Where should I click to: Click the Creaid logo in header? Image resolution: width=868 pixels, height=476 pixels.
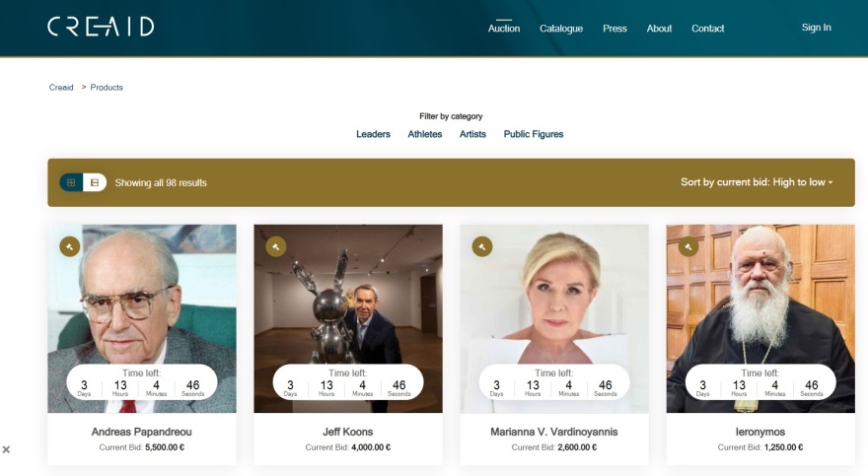101,27
